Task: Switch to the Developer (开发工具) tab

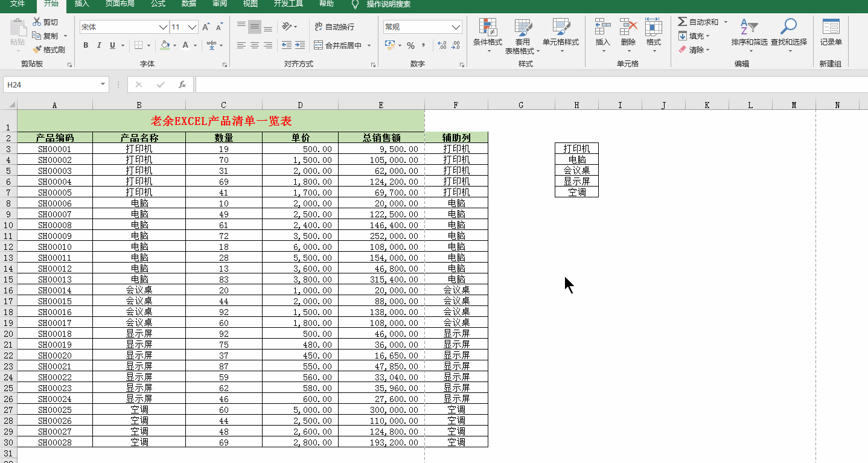Action: point(289,4)
